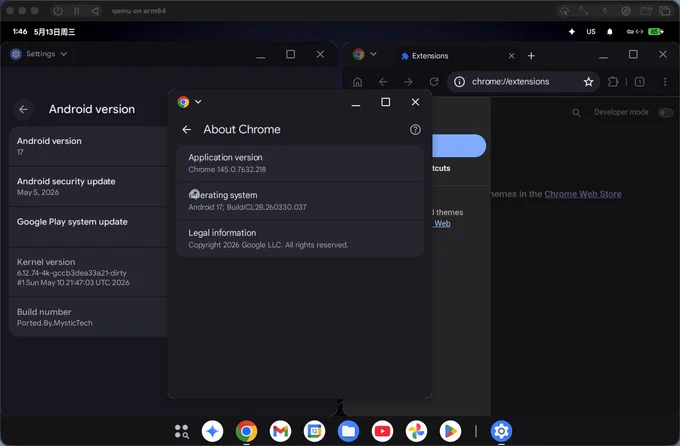The image size is (680, 446).
Task: Open tab switcher in Chrome toolbar
Action: 639,82
